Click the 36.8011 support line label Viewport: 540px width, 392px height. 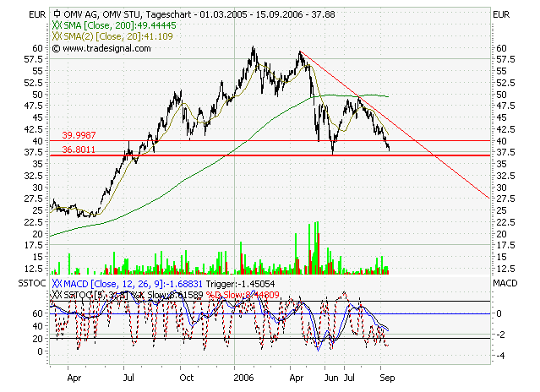coord(78,150)
